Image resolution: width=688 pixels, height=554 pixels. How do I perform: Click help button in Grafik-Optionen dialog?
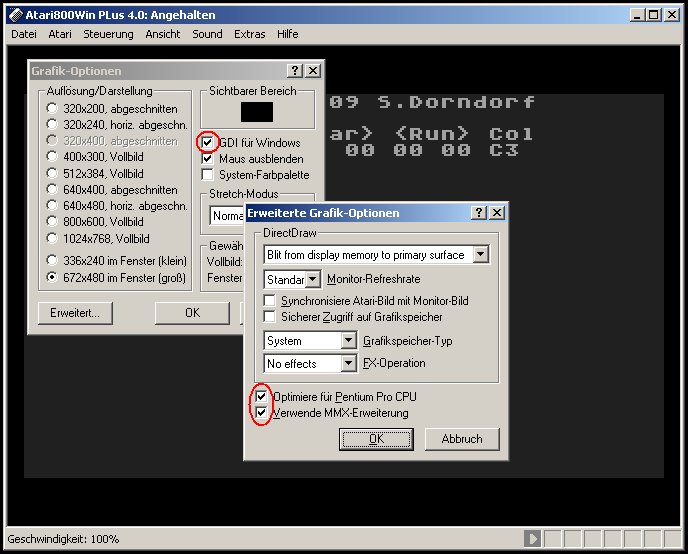click(295, 71)
